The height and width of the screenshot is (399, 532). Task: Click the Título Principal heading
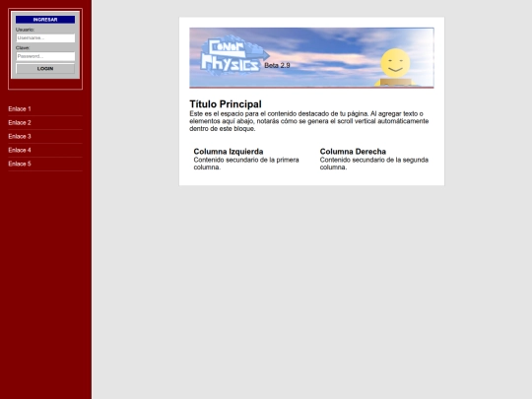pyautogui.click(x=226, y=104)
